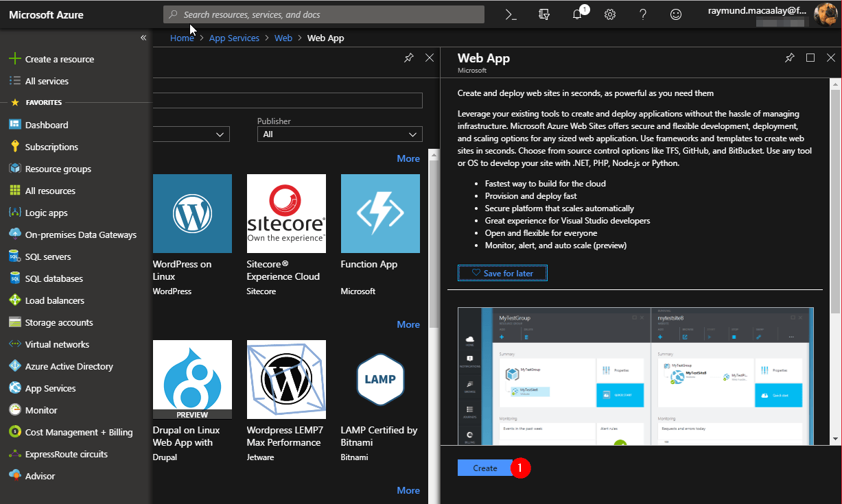
Task: Go to Web breadcrumb
Action: [x=283, y=38]
